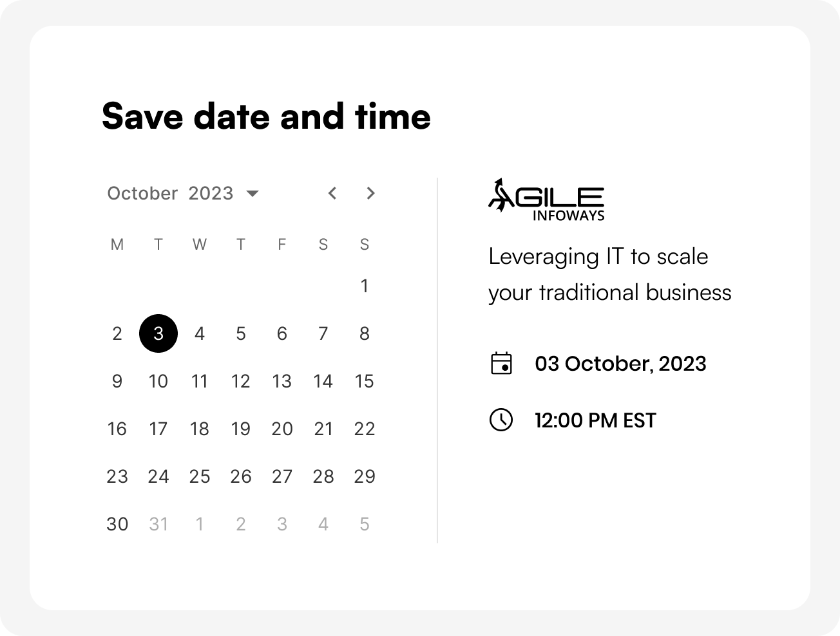Select greyed-out 5 in the last row

tap(365, 524)
